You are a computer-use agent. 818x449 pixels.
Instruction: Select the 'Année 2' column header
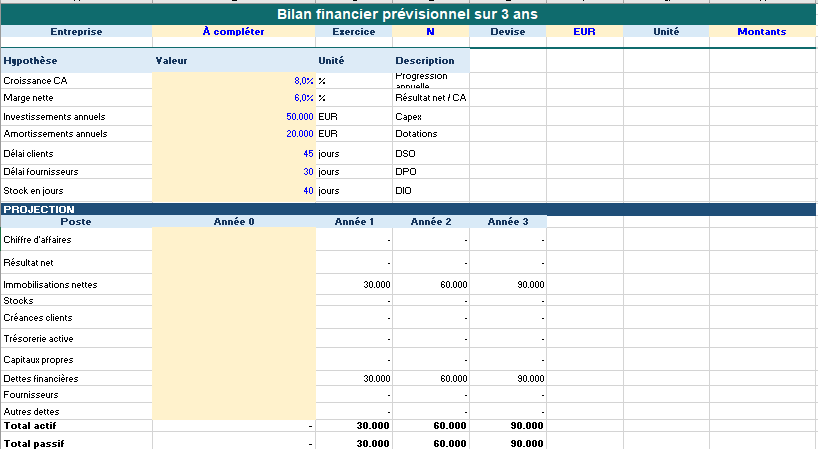tap(430, 222)
